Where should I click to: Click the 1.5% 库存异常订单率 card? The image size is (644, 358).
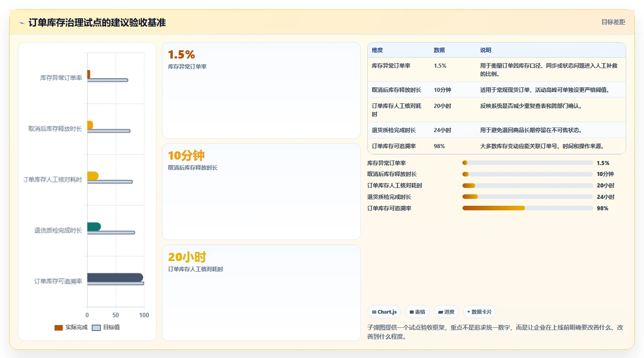[x=261, y=90]
